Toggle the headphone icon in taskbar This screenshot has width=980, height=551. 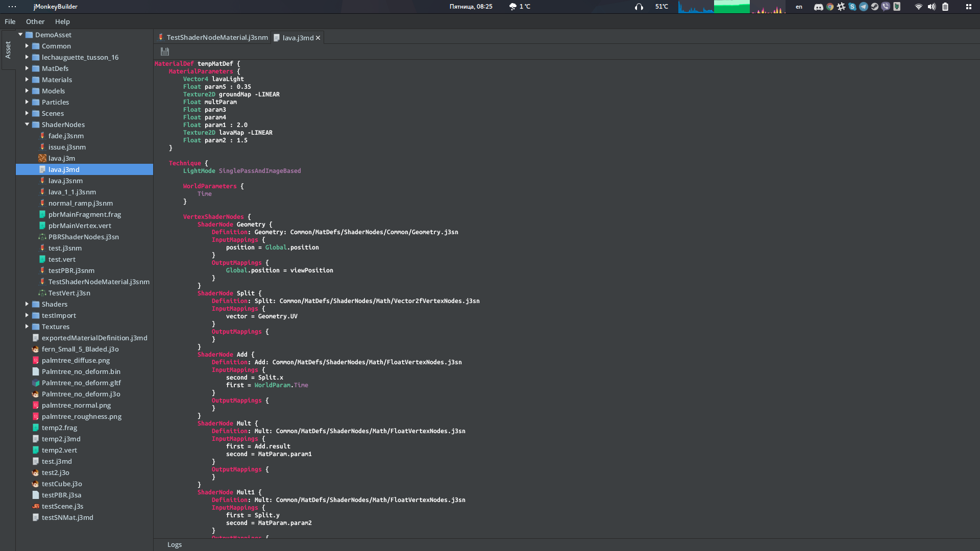[x=636, y=6]
